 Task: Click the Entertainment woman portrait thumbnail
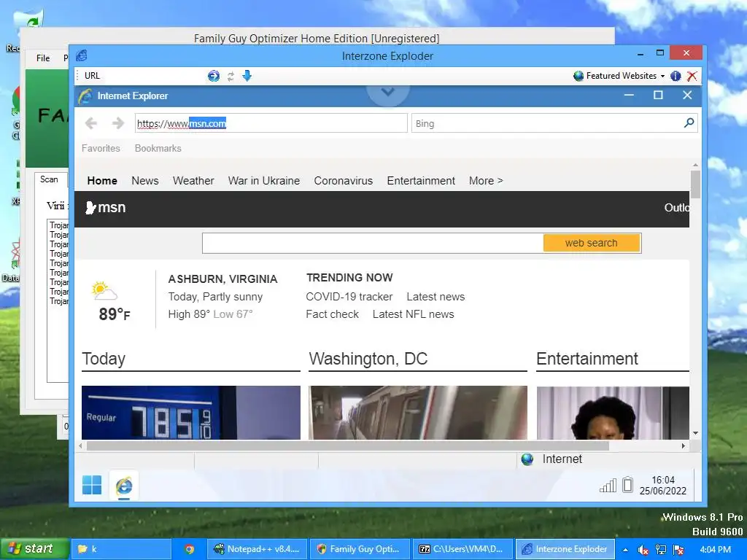click(613, 413)
